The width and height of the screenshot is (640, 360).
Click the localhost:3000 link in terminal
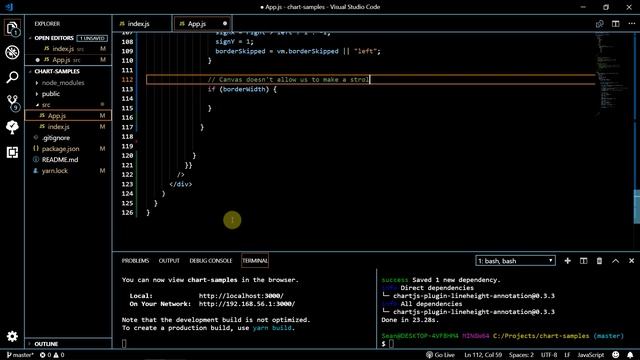pos(241,296)
